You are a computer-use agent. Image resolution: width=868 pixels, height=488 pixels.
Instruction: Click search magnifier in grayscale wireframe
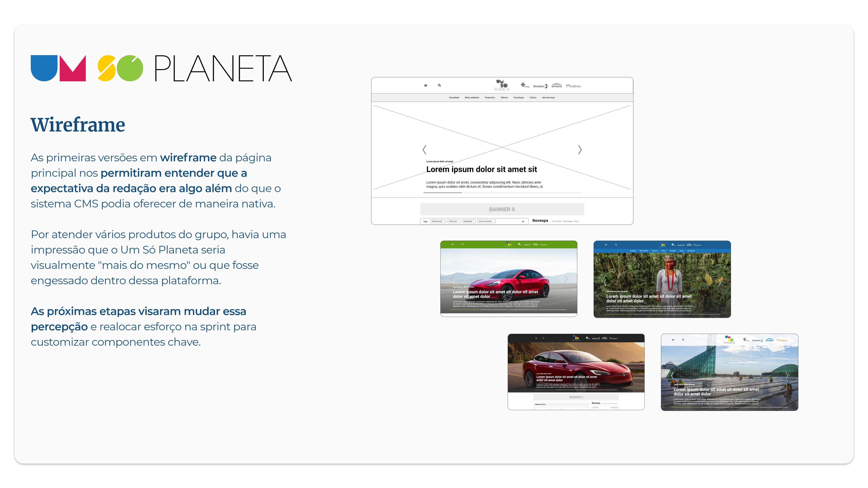tap(439, 86)
